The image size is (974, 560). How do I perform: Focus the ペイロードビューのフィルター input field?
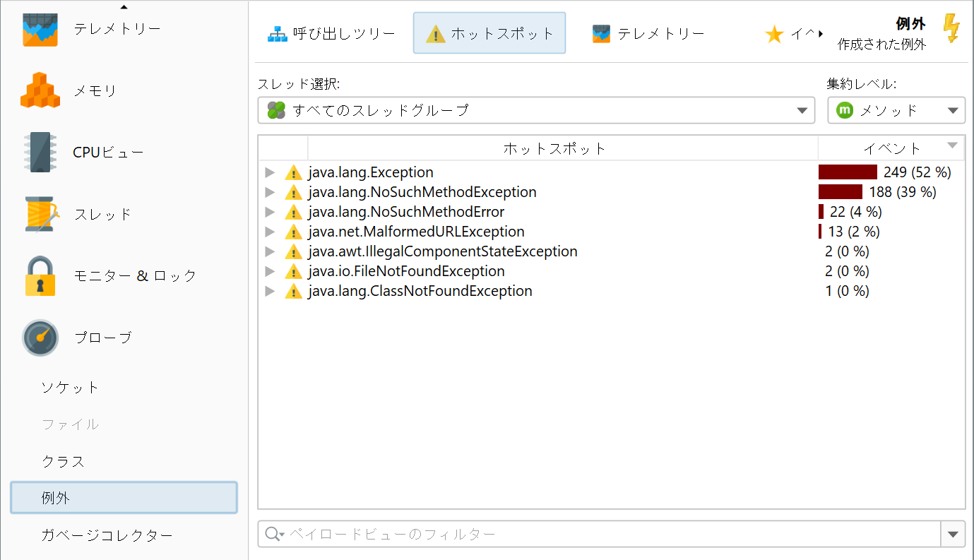coord(600,534)
